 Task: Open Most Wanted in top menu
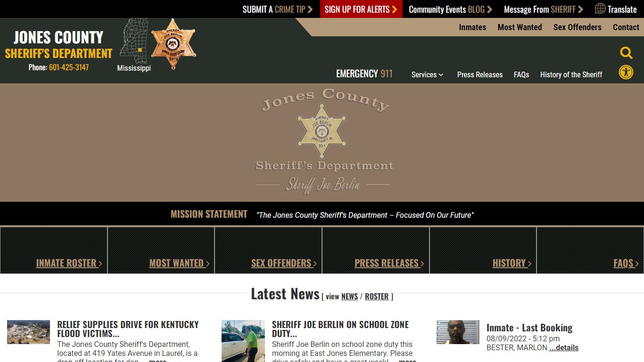(520, 27)
